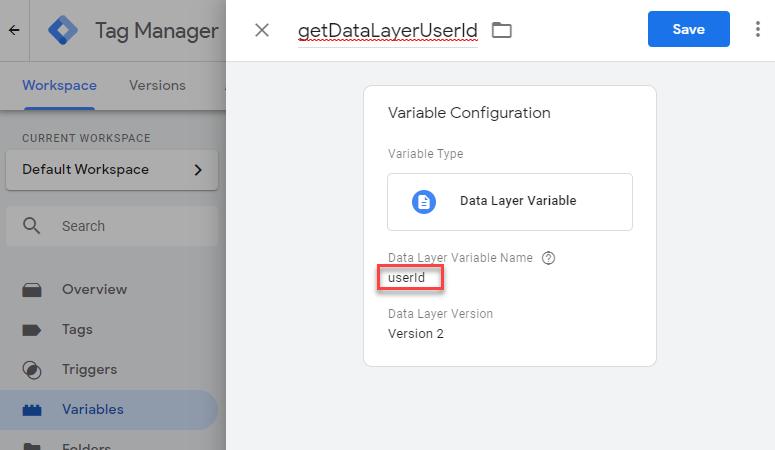The width and height of the screenshot is (775, 450).
Task: Click the Variables brick icon
Action: click(32, 410)
